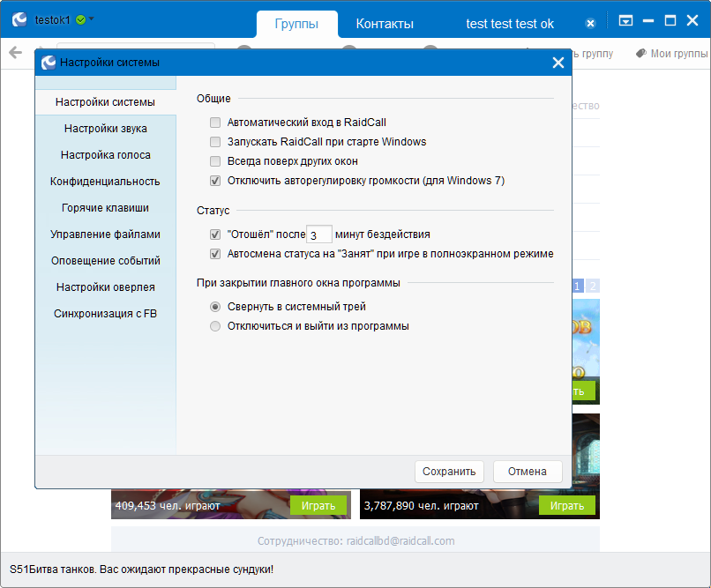This screenshot has height=588, width=711.
Task: Click the testok1 username
Action: (x=53, y=20)
